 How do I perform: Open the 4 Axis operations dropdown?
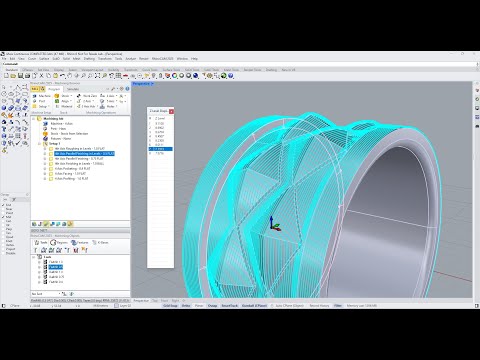tap(108, 96)
